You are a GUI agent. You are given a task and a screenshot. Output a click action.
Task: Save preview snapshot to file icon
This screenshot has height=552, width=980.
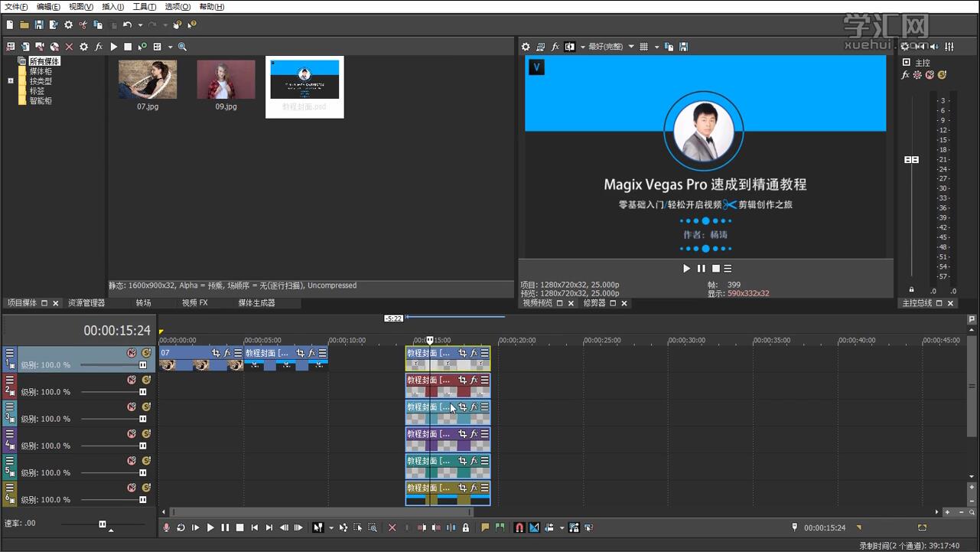click(x=683, y=47)
